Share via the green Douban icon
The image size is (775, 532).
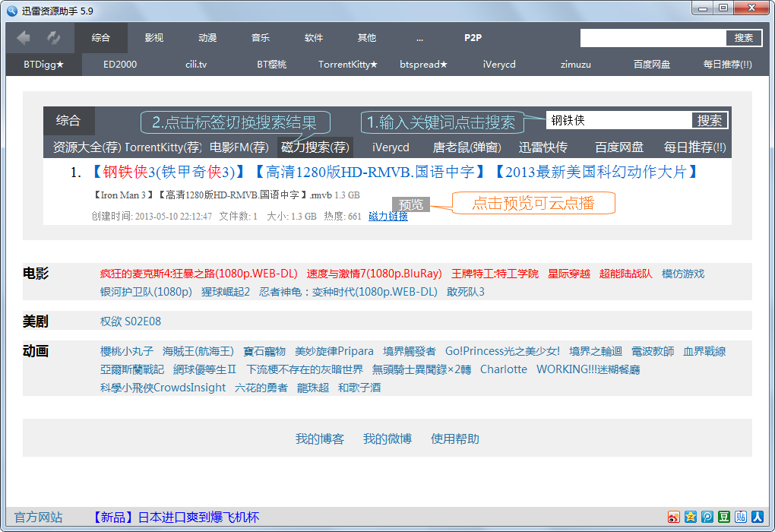tap(724, 517)
